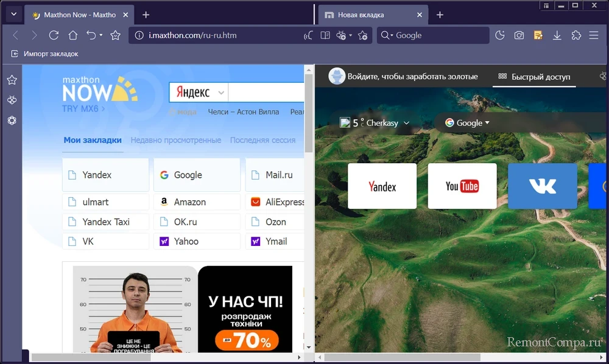Click Войдите, чтобы заработать золотые

click(412, 77)
